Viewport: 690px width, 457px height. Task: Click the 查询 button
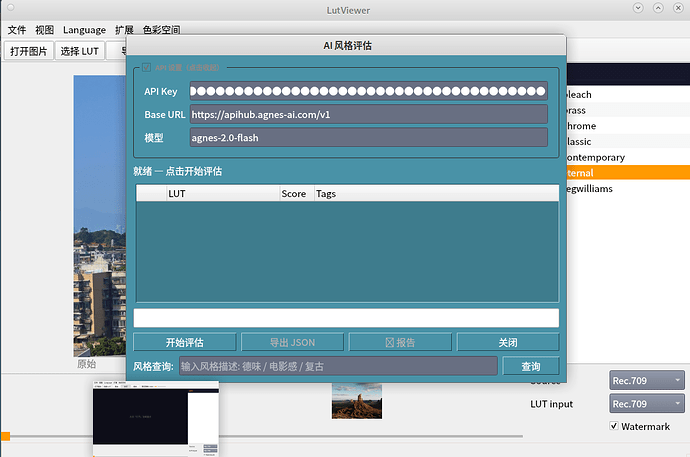pyautogui.click(x=531, y=366)
